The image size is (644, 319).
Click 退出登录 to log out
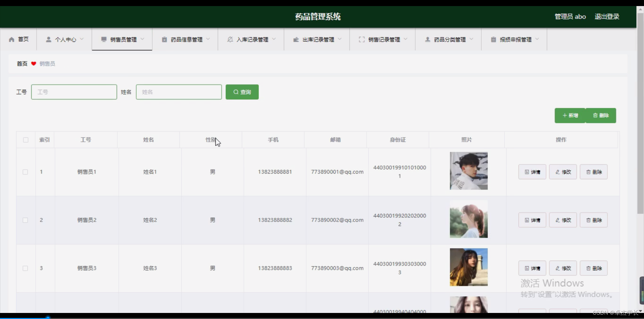pyautogui.click(x=607, y=16)
